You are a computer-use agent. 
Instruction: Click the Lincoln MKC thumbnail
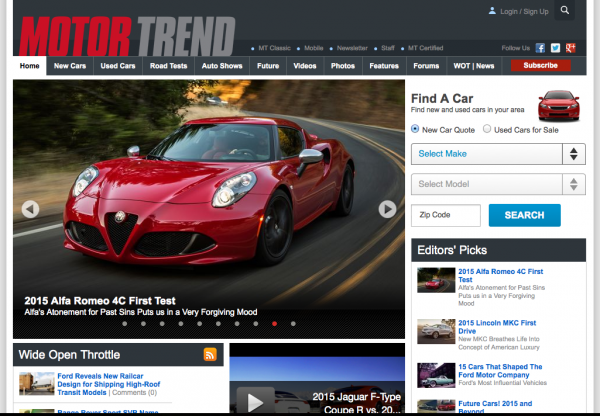(436, 331)
